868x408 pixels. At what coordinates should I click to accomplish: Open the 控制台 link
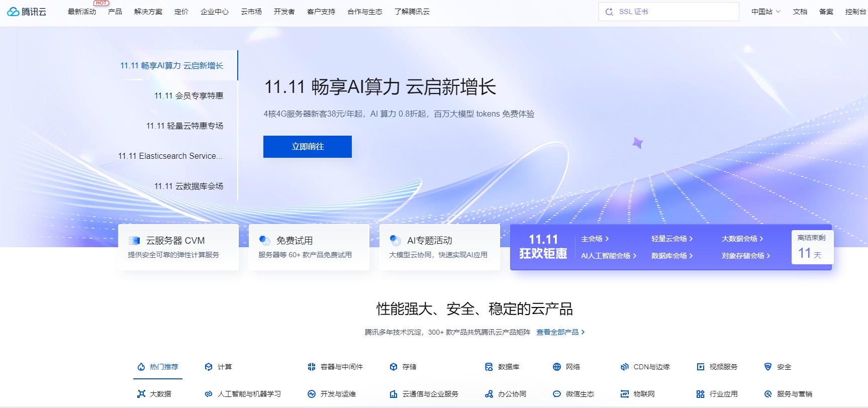pos(856,12)
